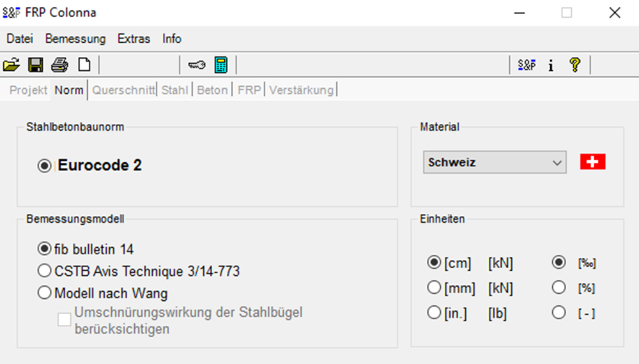Image resolution: width=639 pixels, height=364 pixels.
Task: Open the Datei menu
Action: click(20, 39)
